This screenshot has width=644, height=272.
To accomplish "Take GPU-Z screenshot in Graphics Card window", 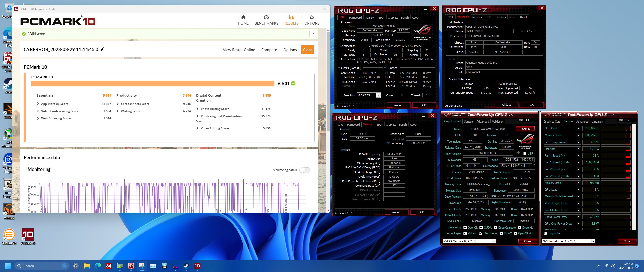I will 521,120.
